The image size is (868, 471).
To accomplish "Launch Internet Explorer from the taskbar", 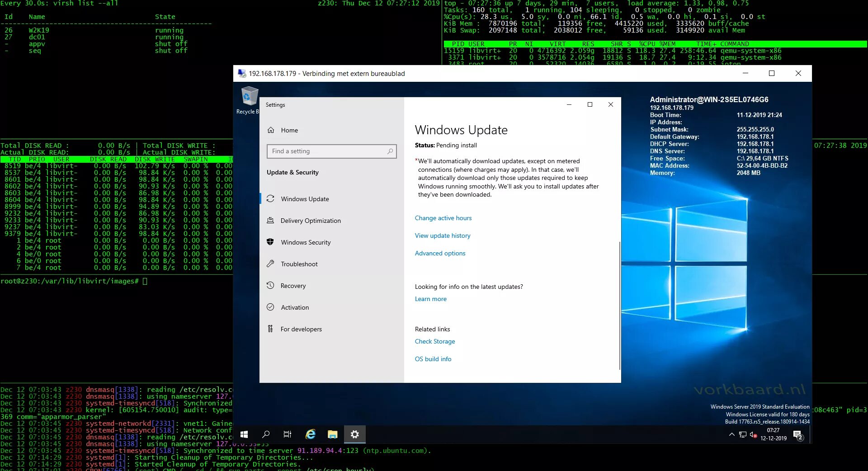I will tap(311, 434).
